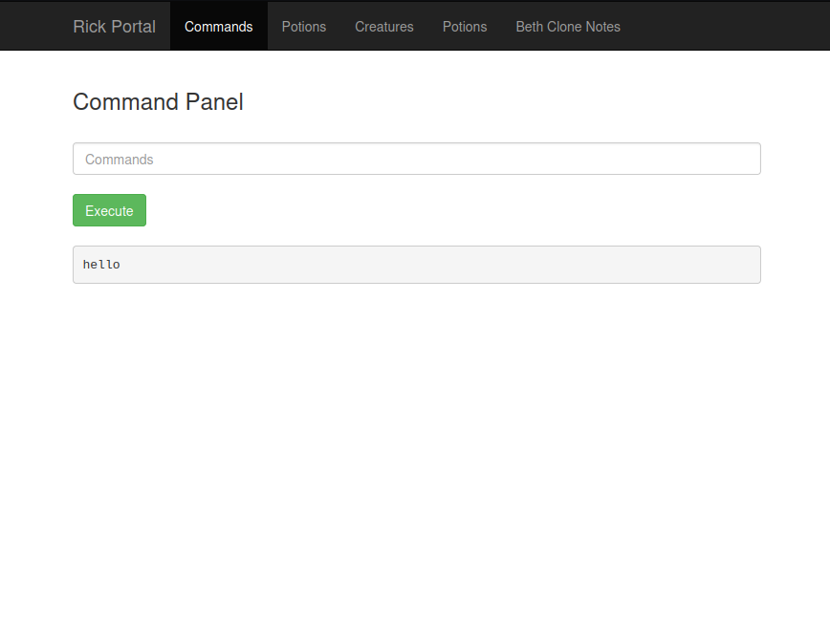Open the Potions link after Creatures
Screen dimensions: 830x644
click(x=464, y=26)
